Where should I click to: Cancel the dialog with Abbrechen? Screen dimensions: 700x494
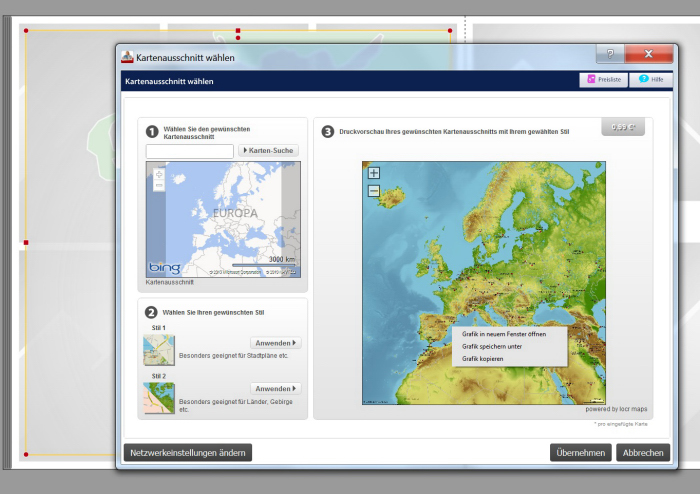pyautogui.click(x=643, y=453)
